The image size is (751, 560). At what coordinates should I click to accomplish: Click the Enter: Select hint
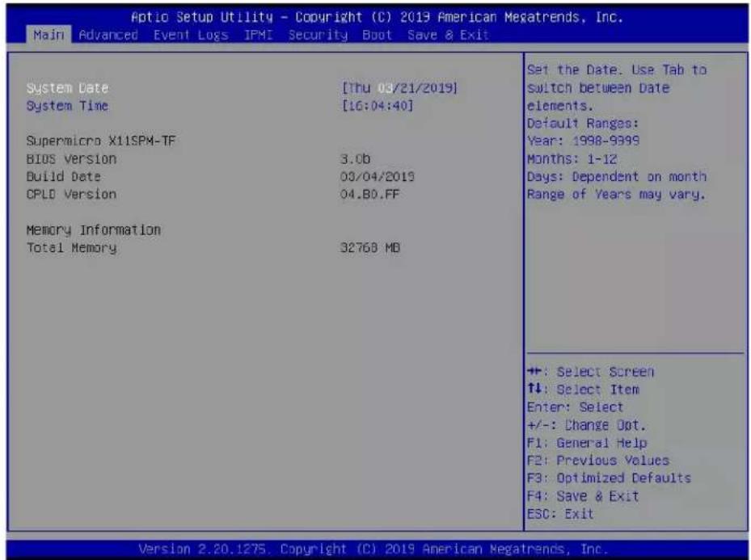coord(576,407)
